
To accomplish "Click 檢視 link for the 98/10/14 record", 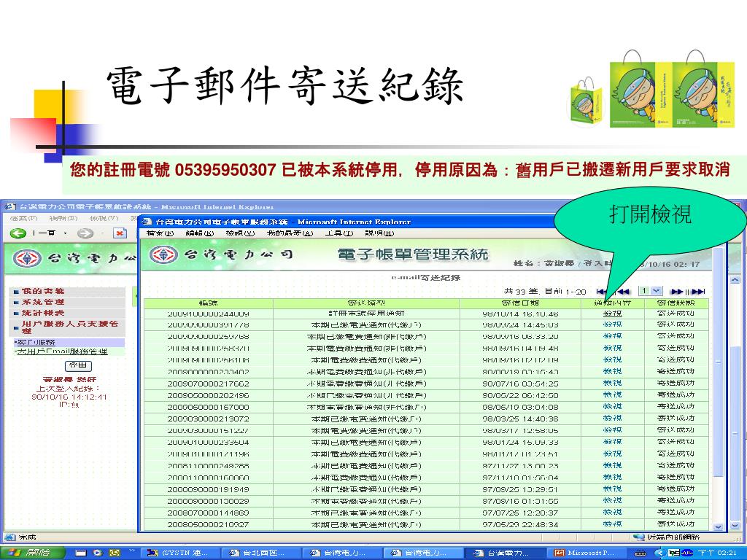I will coord(612,314).
